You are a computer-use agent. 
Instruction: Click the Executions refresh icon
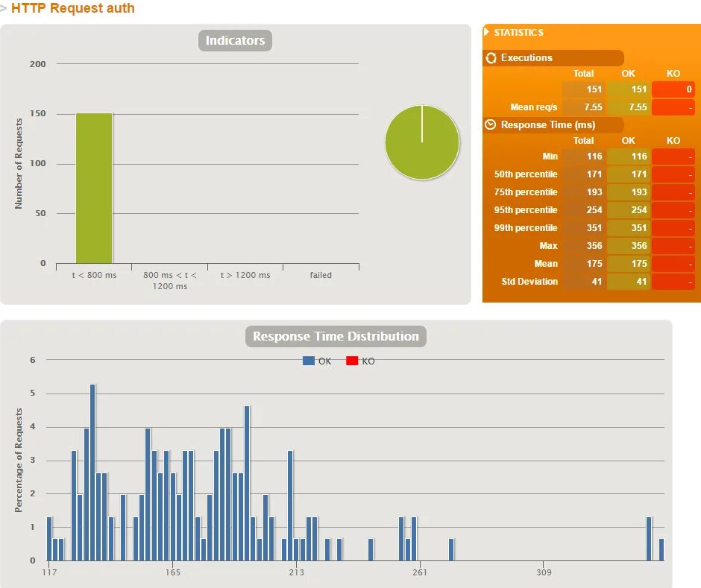(x=491, y=58)
